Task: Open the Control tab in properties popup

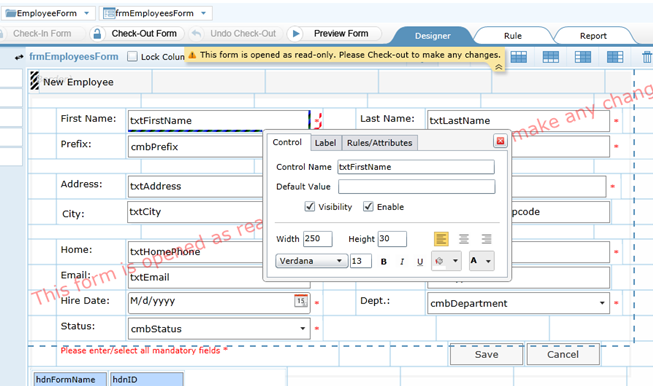Action: [x=287, y=142]
